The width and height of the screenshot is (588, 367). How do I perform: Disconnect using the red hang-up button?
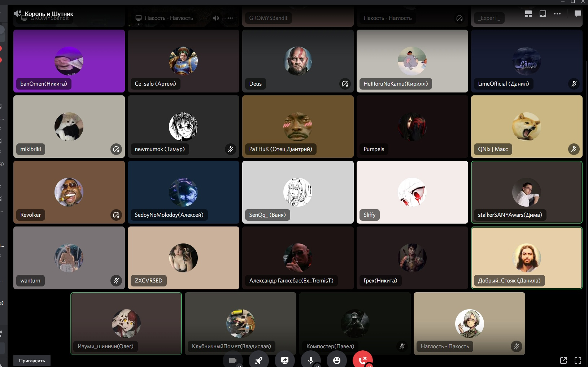tap(362, 360)
